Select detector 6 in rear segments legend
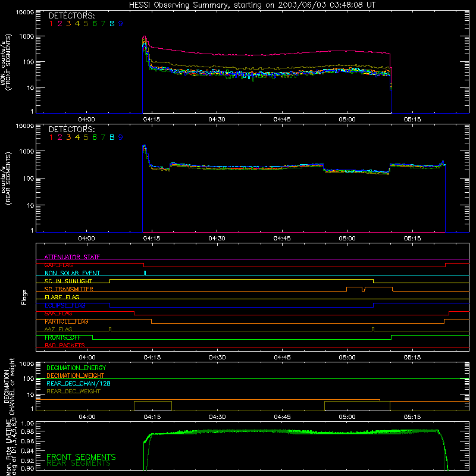The image size is (476, 476). click(x=95, y=137)
